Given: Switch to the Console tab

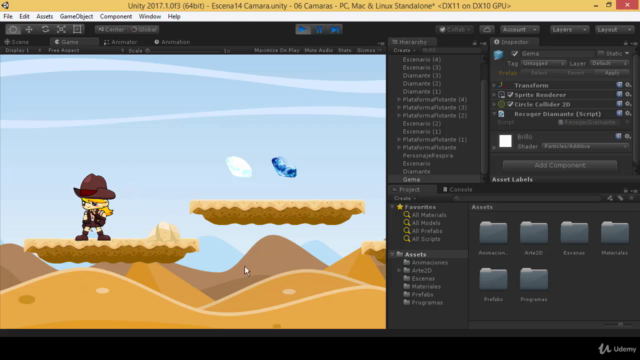Looking at the screenshot, I should click(x=457, y=189).
